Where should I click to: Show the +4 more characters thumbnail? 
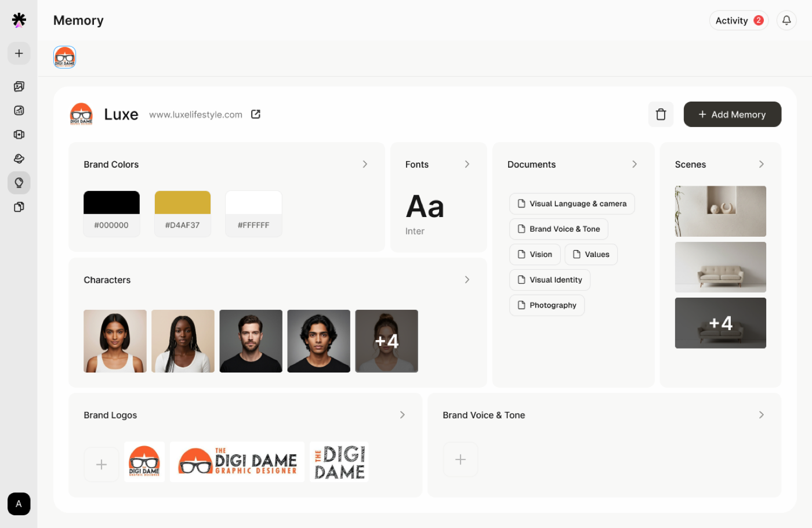click(x=386, y=341)
